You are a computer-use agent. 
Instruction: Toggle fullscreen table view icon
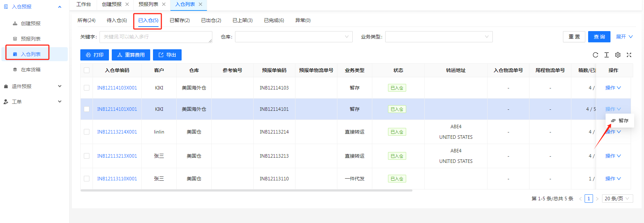629,55
